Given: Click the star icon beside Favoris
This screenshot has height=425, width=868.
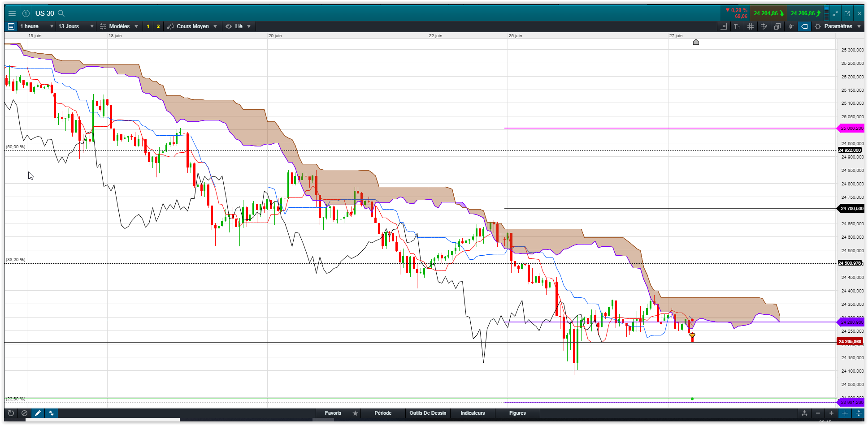Looking at the screenshot, I should point(355,413).
